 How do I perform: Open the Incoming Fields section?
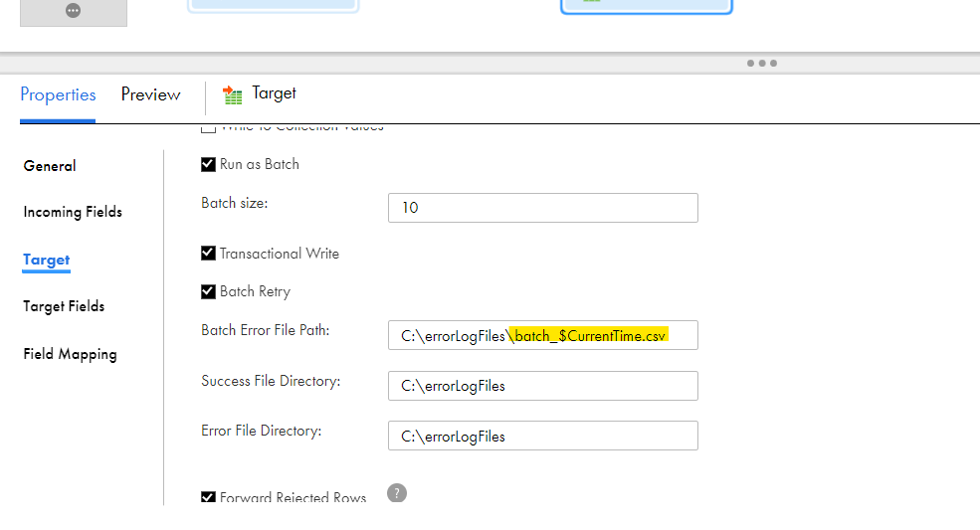click(x=73, y=212)
